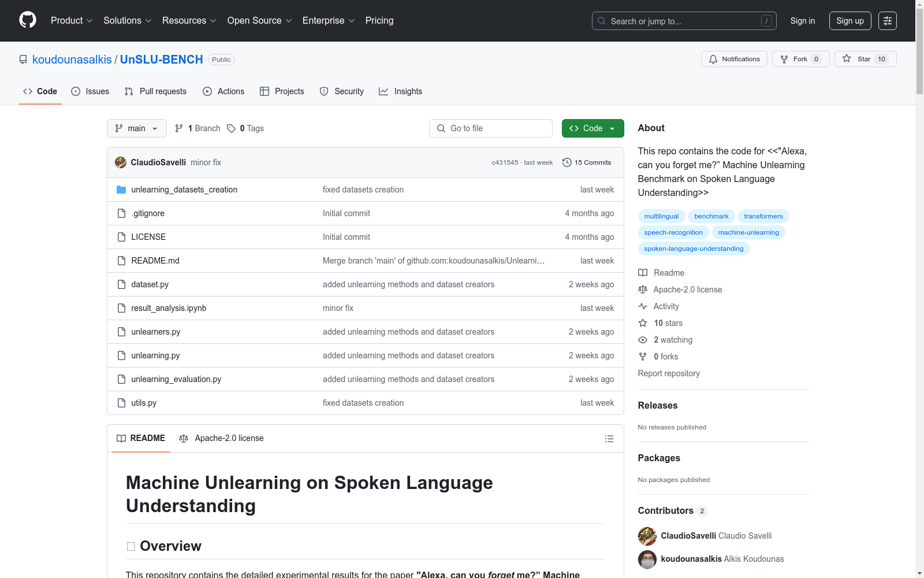Click koudounasalkis contributor avatar
The width and height of the screenshot is (924, 578).
click(x=647, y=560)
